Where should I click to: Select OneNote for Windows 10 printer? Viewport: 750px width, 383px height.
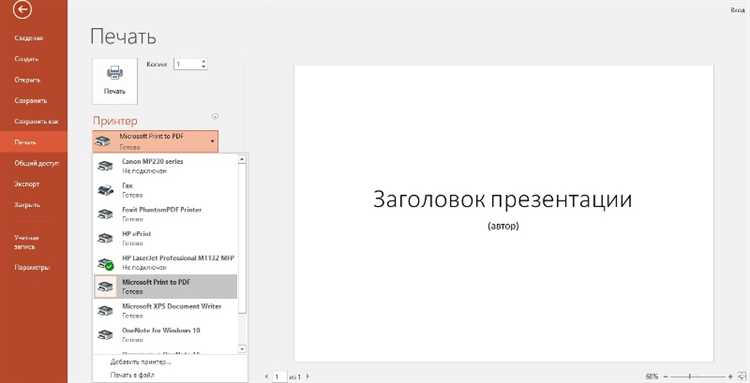[165, 335]
